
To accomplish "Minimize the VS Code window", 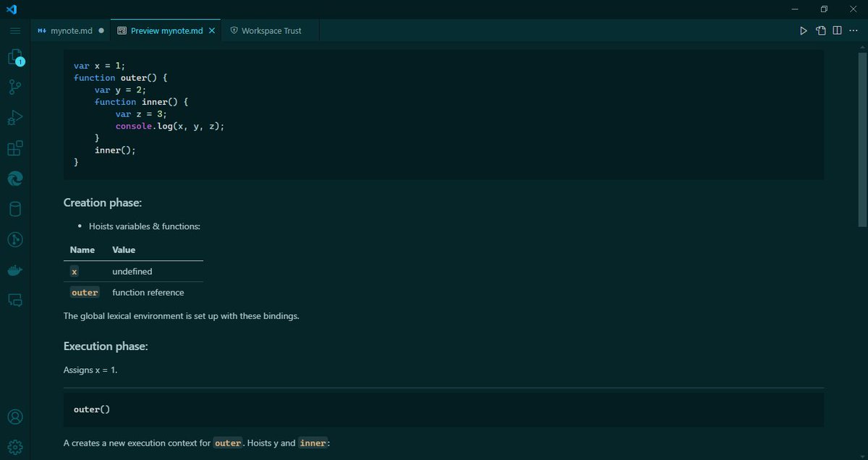I will click(795, 9).
